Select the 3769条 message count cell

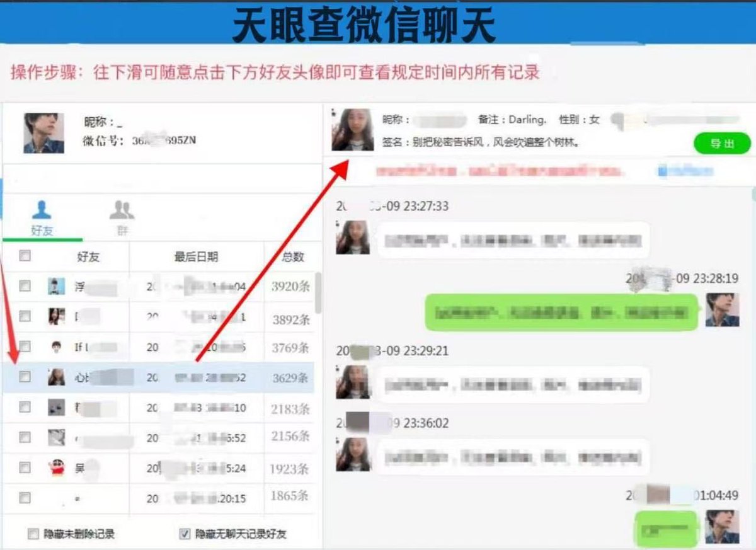(290, 348)
